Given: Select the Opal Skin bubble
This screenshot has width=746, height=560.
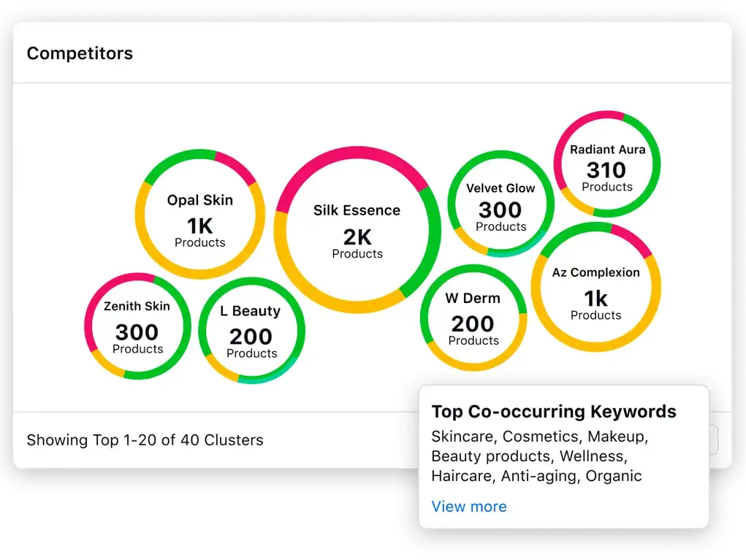Looking at the screenshot, I should [x=199, y=219].
